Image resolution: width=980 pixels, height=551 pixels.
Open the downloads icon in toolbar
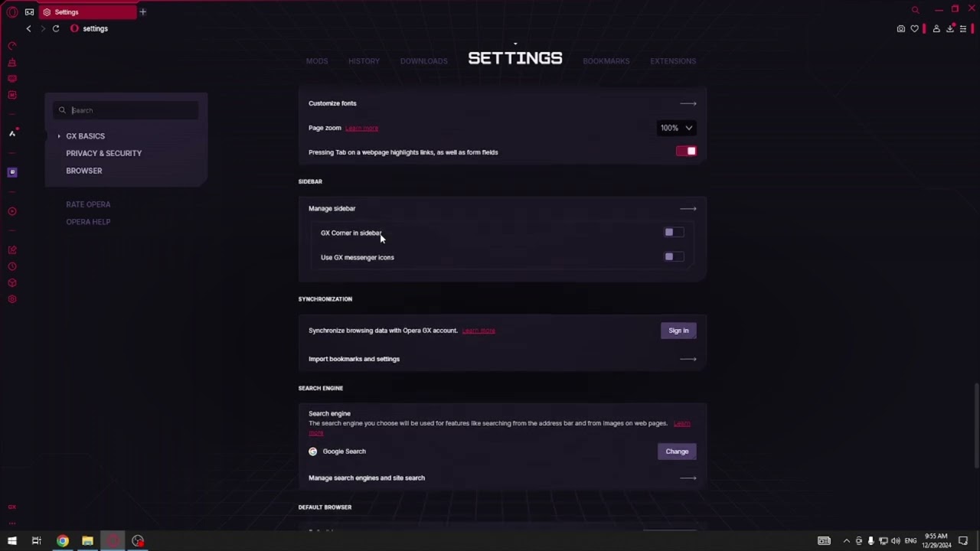950,29
